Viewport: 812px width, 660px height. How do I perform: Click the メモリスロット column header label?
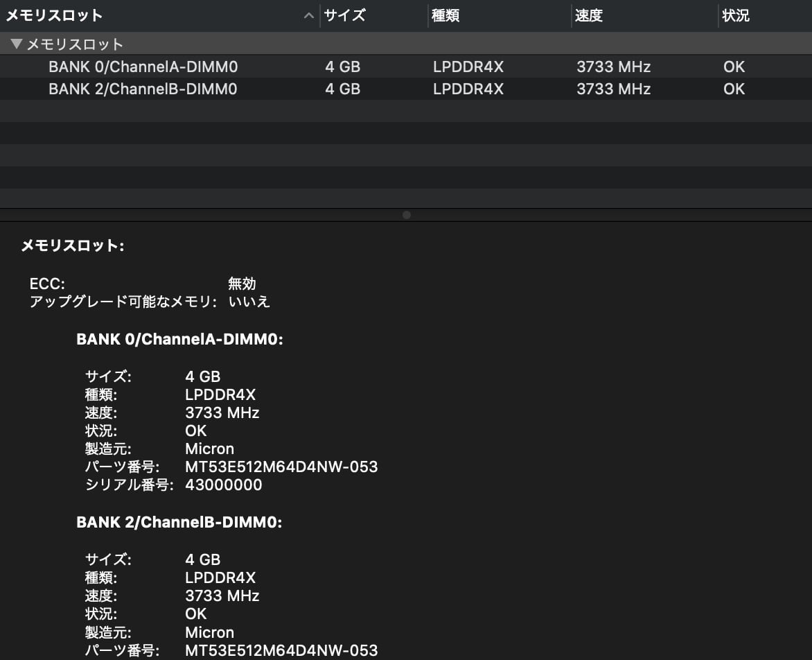(x=54, y=15)
